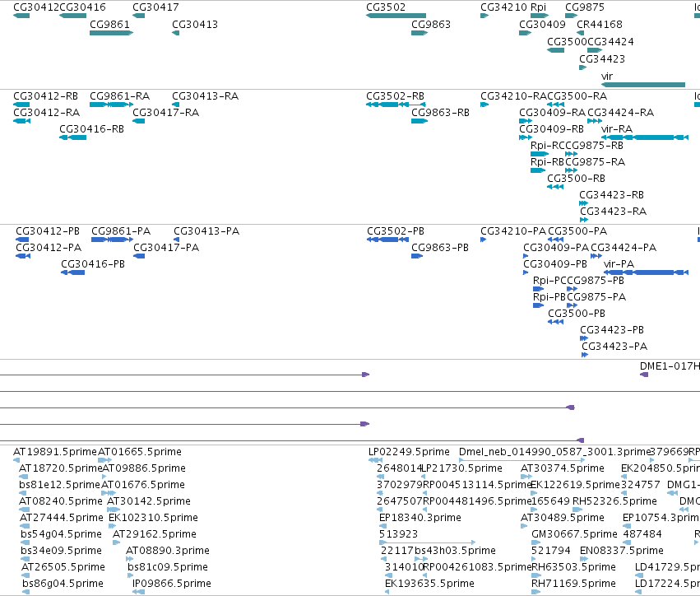The image size is (700, 596).
Task: Click the long CG3502 gene bar glyph
Action: (396, 16)
